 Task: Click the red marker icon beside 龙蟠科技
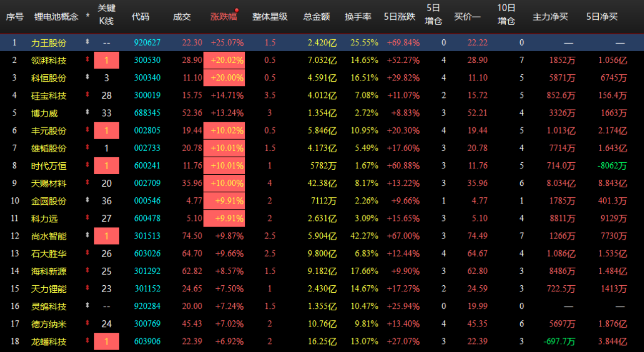click(x=88, y=341)
